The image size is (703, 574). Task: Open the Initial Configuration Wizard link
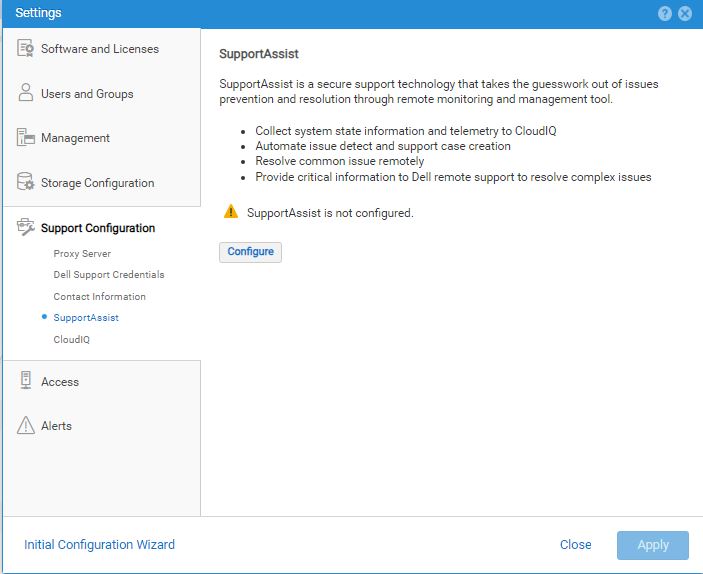[x=99, y=545]
